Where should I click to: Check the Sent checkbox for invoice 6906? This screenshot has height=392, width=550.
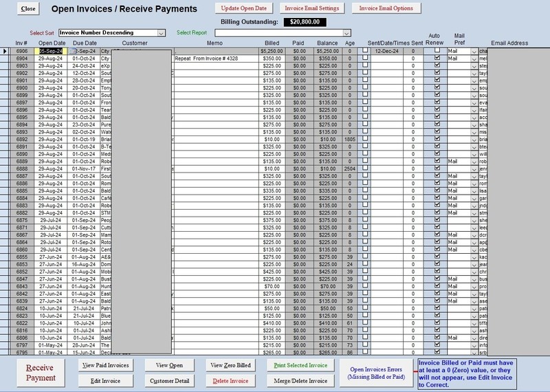365,50
